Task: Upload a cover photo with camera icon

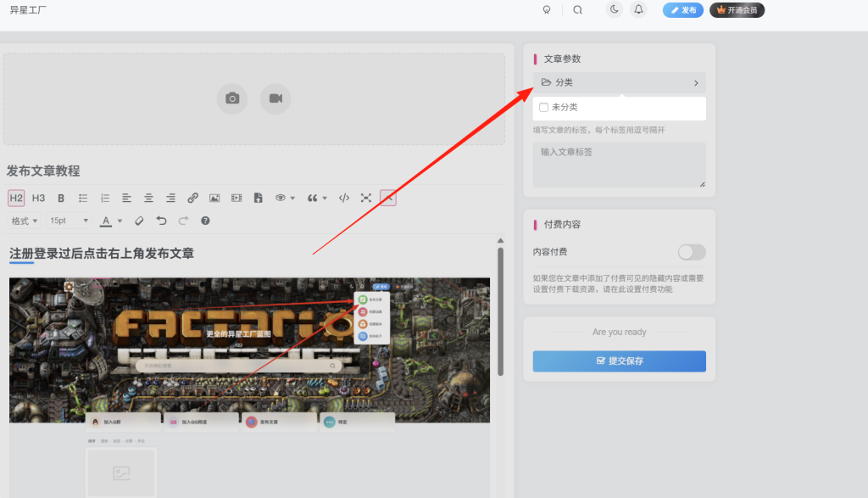Action: click(232, 98)
